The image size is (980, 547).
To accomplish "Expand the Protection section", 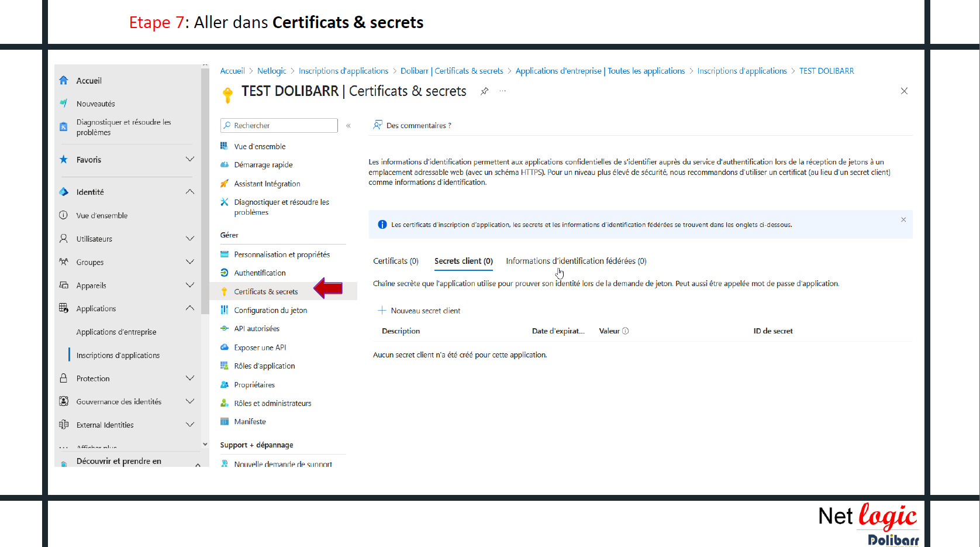I will 190,379.
